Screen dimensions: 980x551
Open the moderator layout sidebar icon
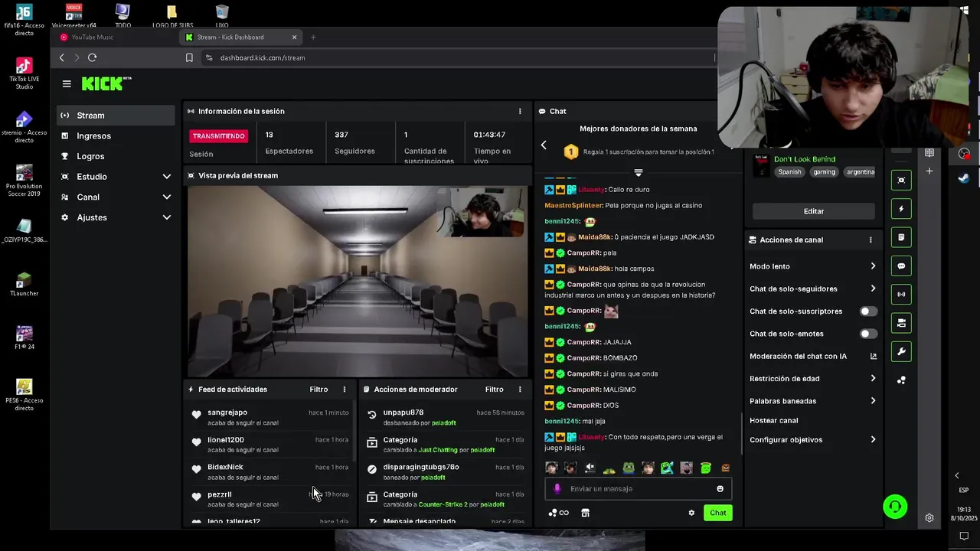[901, 323]
